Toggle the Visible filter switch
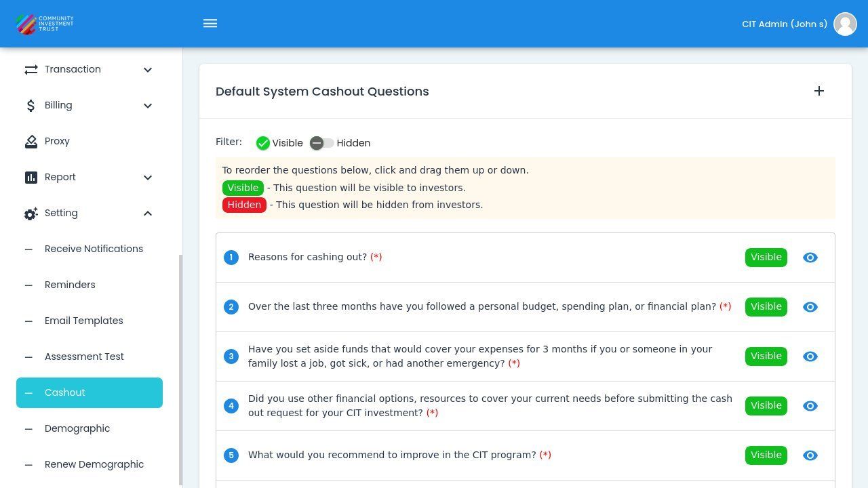Viewport: 868px width, 488px height. (x=263, y=143)
